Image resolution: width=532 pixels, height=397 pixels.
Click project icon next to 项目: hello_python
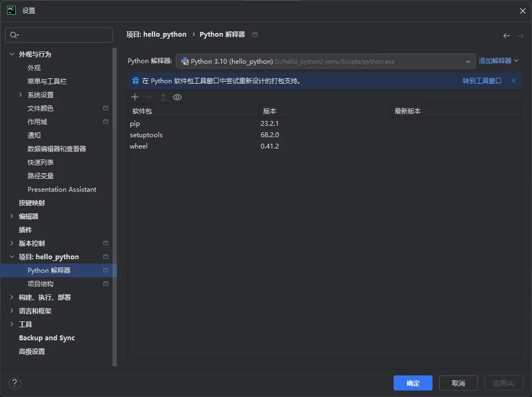[105, 257]
